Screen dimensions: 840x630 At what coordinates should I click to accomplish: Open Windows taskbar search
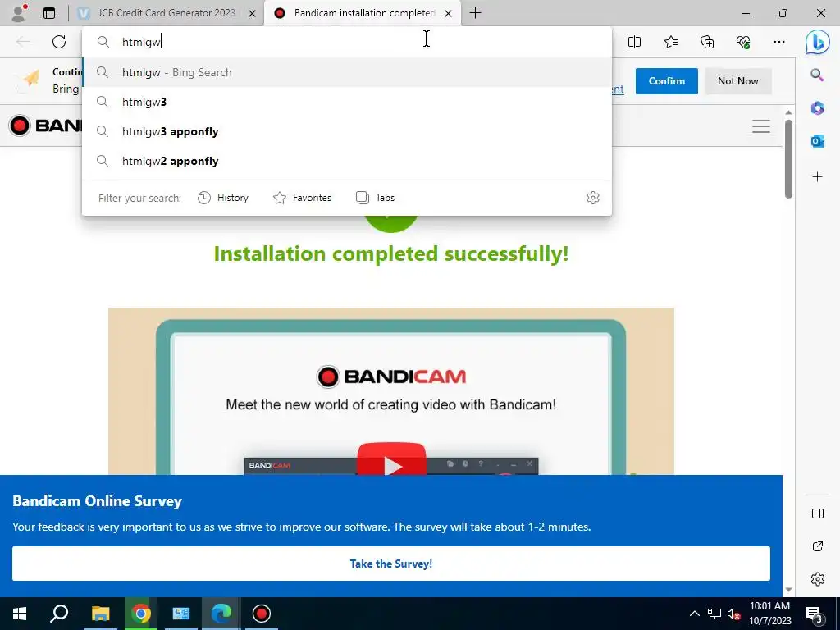pos(59,614)
